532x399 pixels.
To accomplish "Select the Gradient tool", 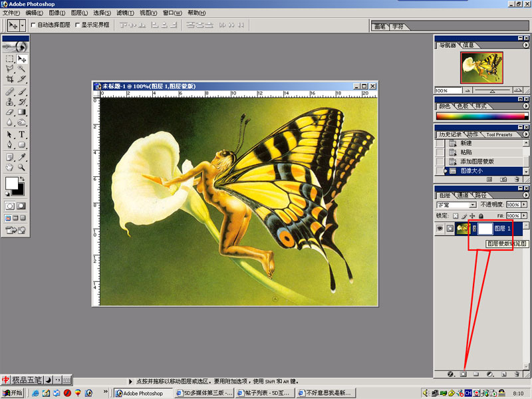I will [x=22, y=112].
